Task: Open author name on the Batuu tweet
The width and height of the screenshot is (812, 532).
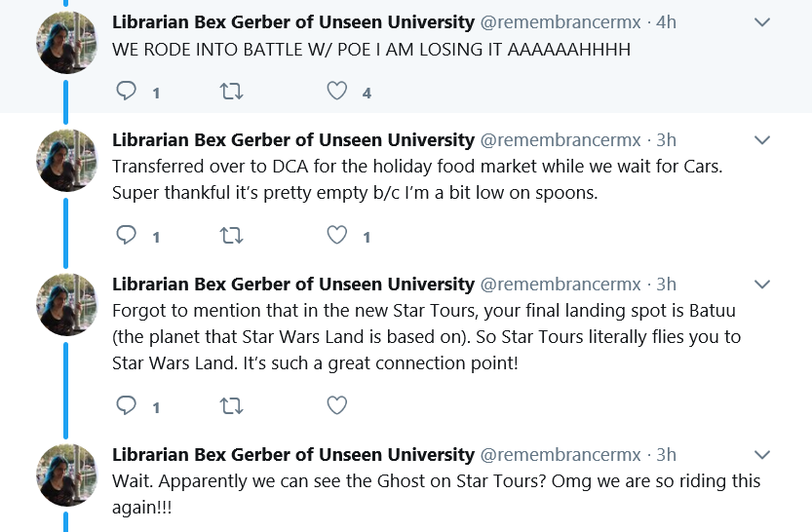Action: tap(293, 285)
